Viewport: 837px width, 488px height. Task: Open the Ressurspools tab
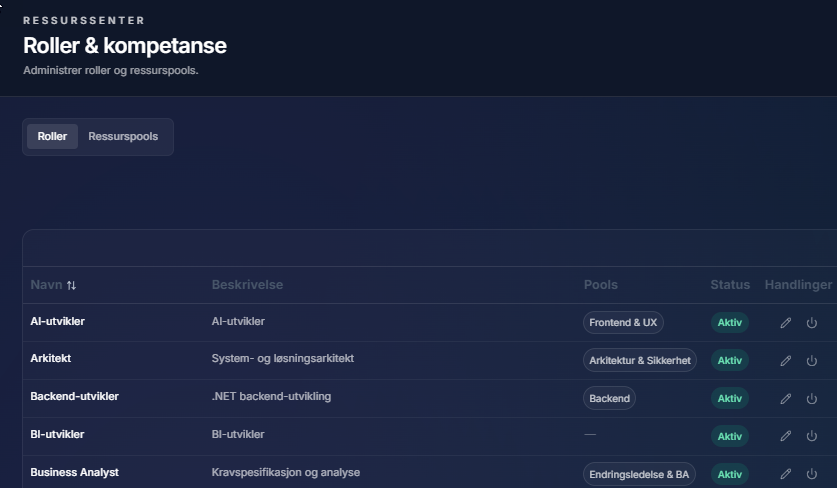point(123,136)
